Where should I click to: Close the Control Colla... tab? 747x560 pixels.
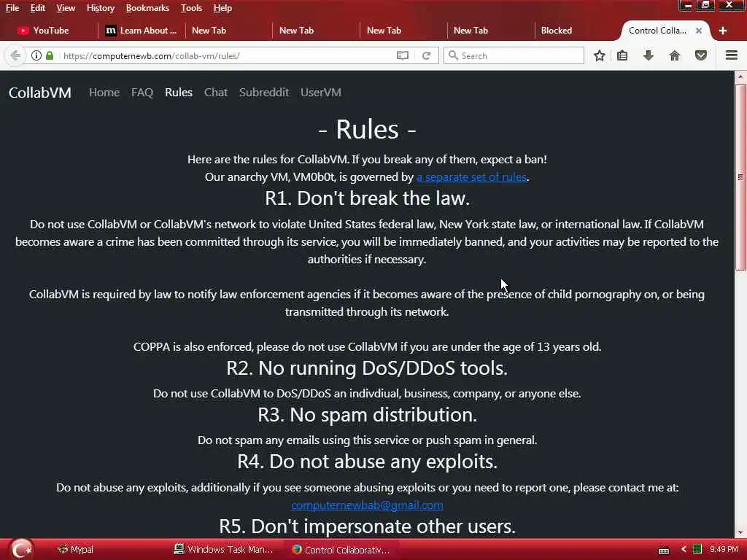[698, 31]
